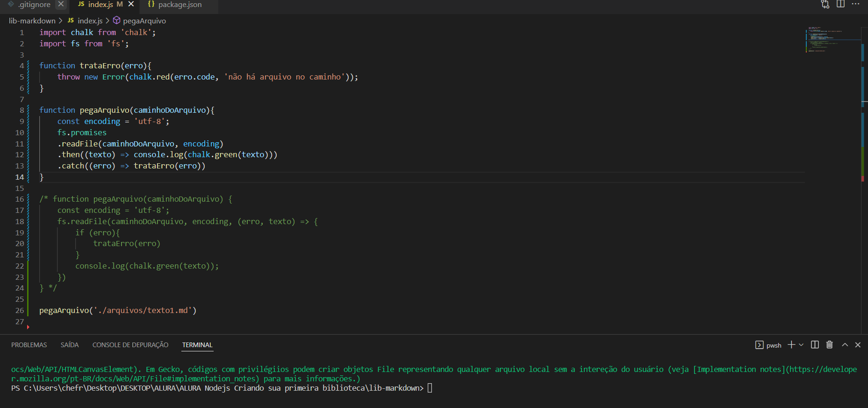Split the editor to the right
This screenshot has height=408, width=868.
[840, 4]
